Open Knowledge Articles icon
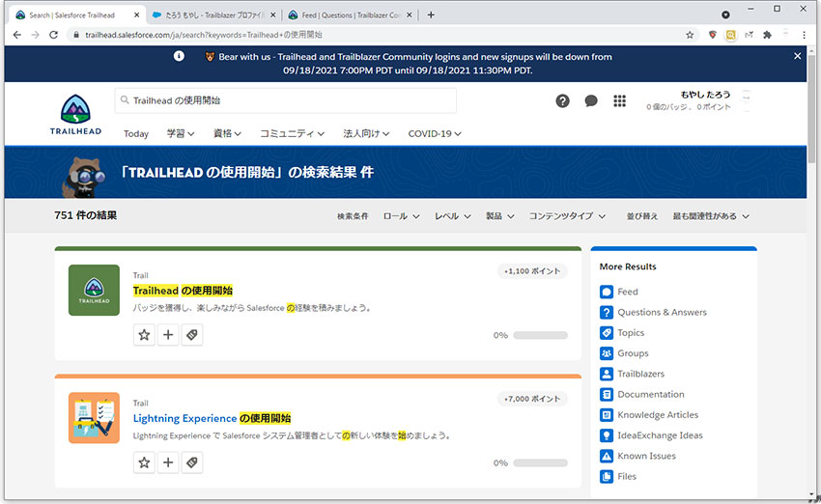821x504 pixels. tap(607, 415)
